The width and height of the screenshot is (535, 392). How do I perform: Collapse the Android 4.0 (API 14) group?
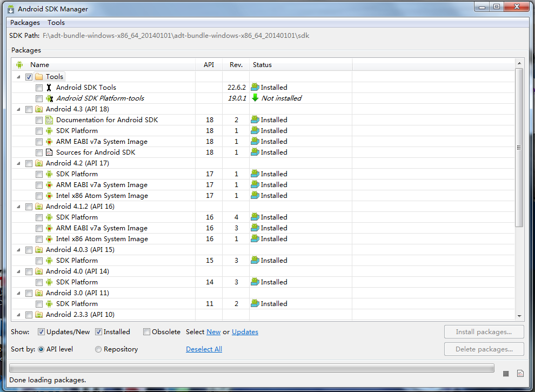tap(18, 271)
